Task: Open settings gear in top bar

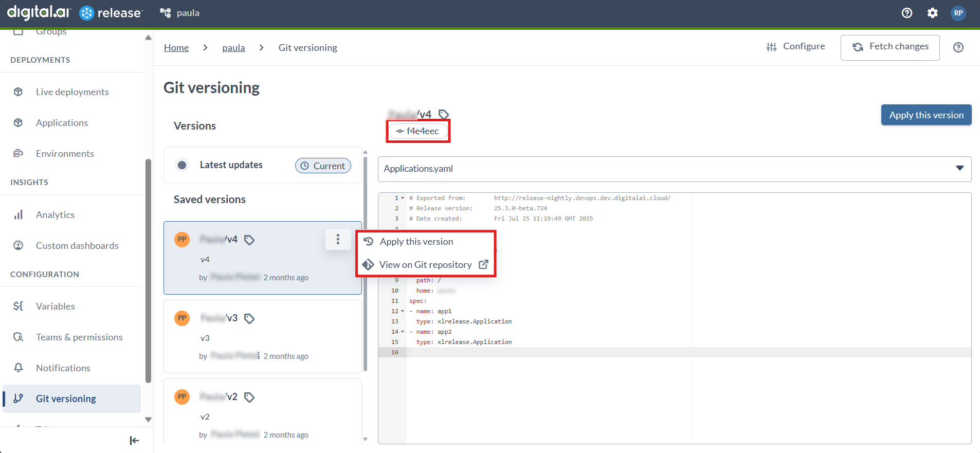Action: [x=933, y=13]
